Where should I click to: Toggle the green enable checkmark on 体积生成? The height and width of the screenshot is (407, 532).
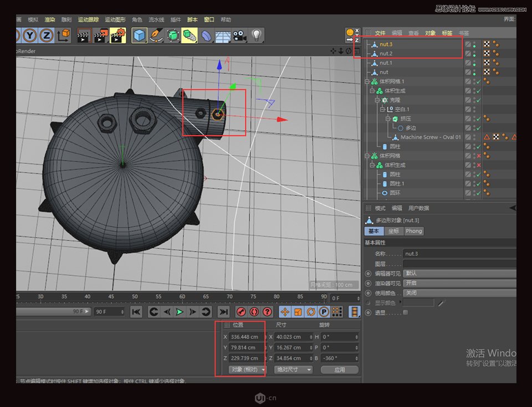click(477, 91)
